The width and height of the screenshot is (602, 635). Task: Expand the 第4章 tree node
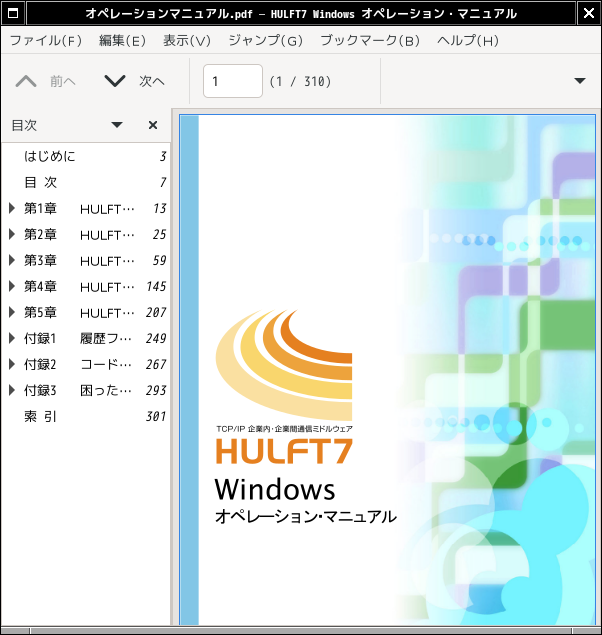tap(12, 286)
